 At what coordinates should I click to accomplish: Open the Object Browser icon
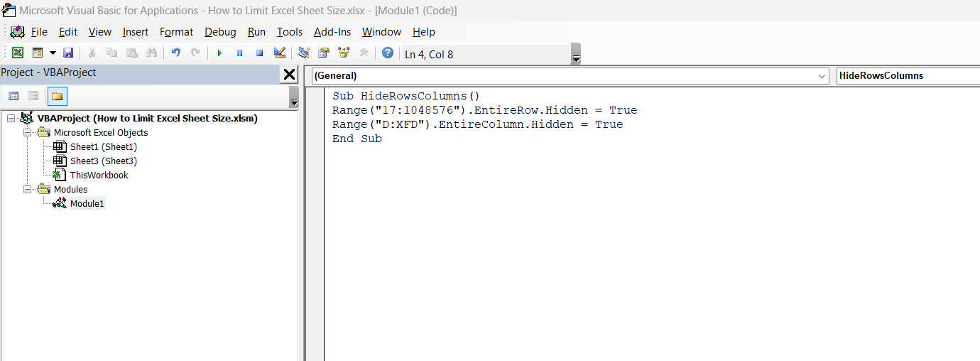click(x=344, y=53)
